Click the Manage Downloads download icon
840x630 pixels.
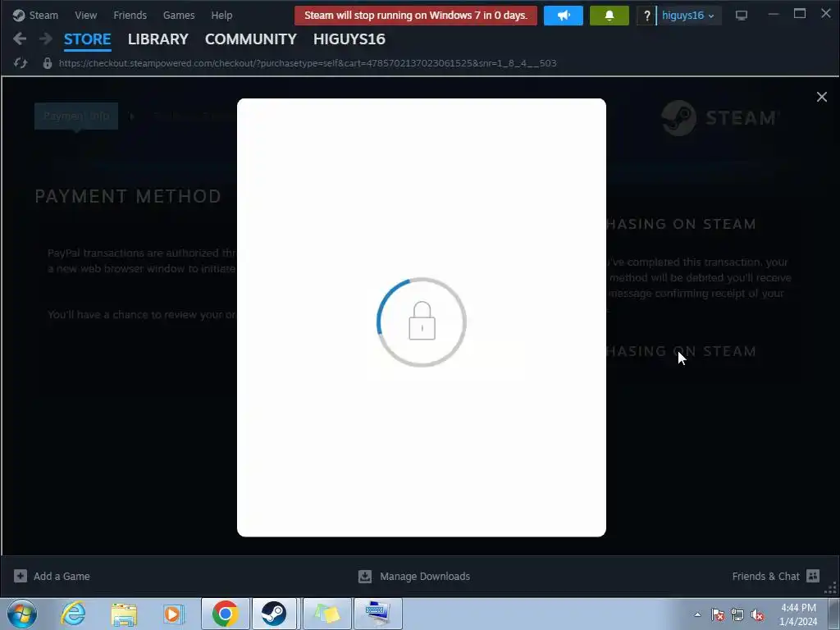[365, 576]
